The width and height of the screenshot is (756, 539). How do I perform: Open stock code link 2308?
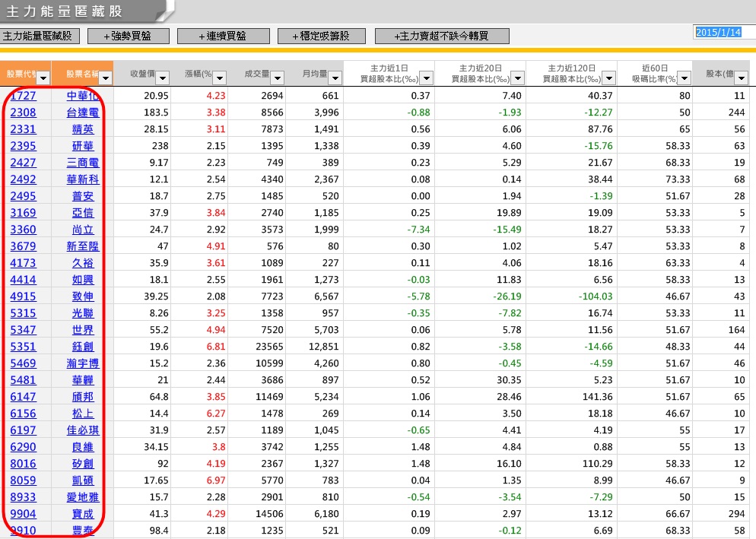(x=23, y=113)
